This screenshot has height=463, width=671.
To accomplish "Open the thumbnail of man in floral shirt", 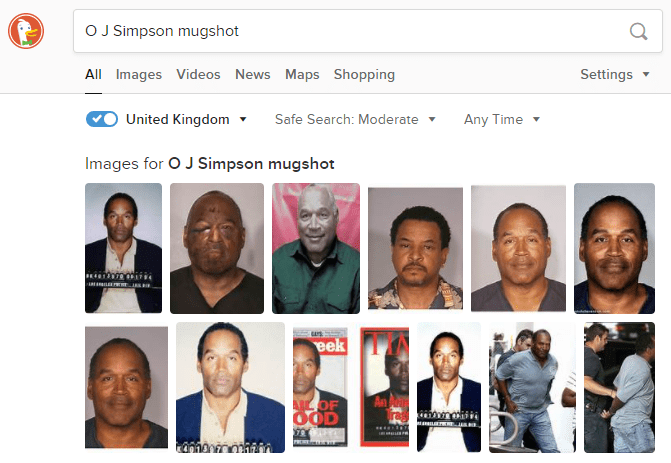I will [415, 248].
